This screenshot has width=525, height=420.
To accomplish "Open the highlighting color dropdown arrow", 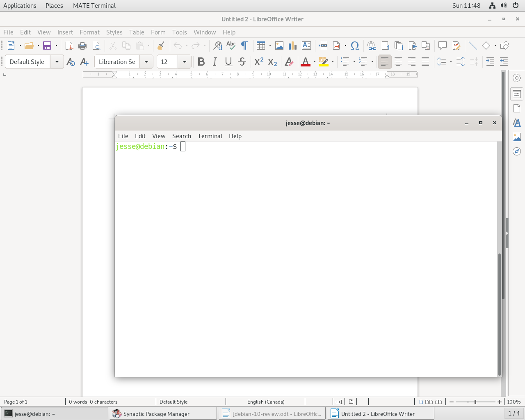I will (x=333, y=62).
